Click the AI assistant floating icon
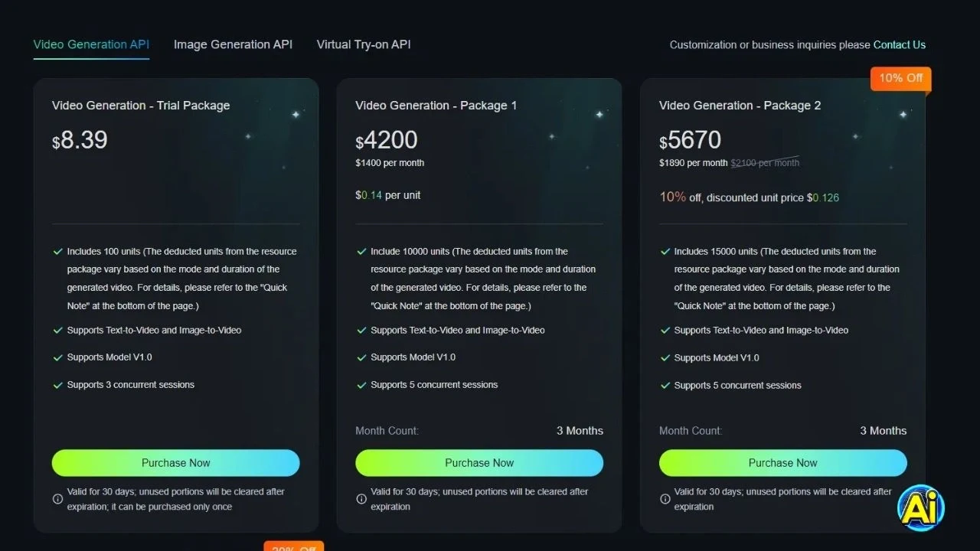The height and width of the screenshot is (551, 980). coord(920,508)
